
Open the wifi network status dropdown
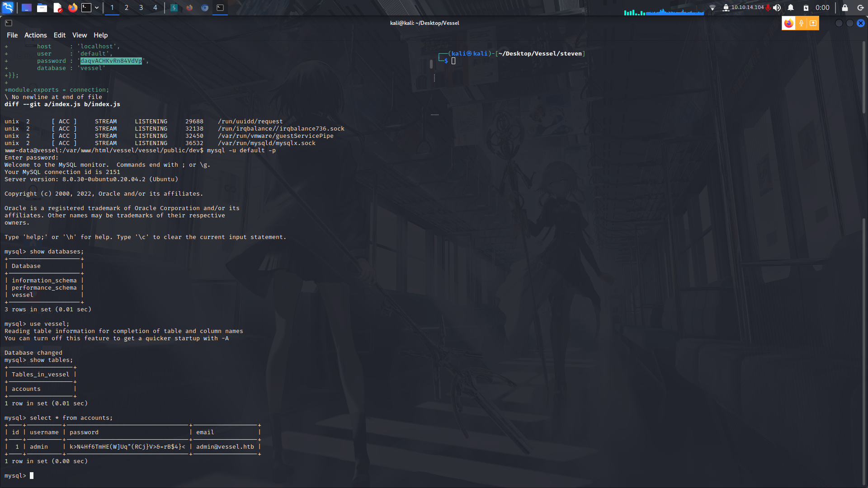[713, 7]
